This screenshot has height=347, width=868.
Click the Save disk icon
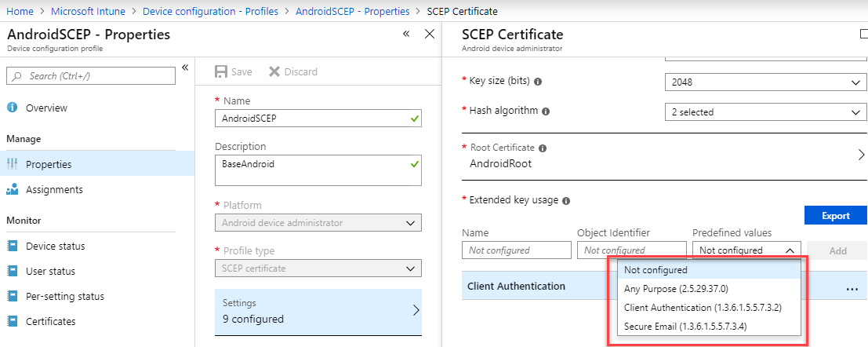tap(221, 71)
